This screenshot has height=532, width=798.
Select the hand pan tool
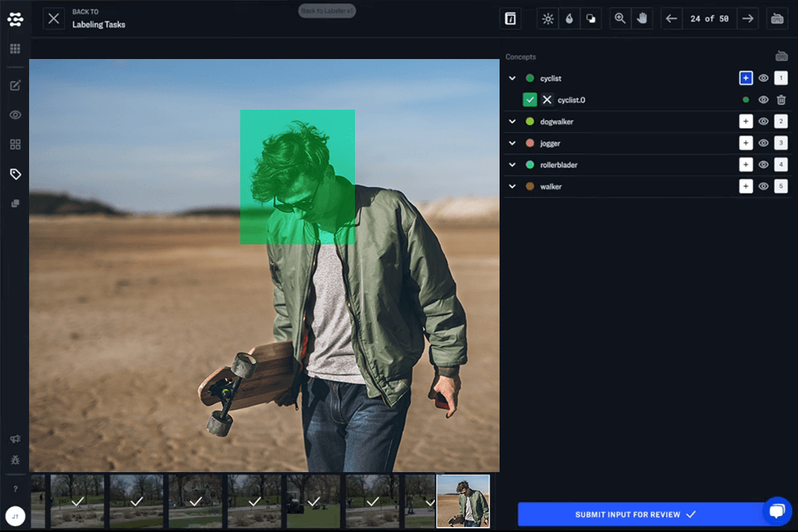(642, 19)
